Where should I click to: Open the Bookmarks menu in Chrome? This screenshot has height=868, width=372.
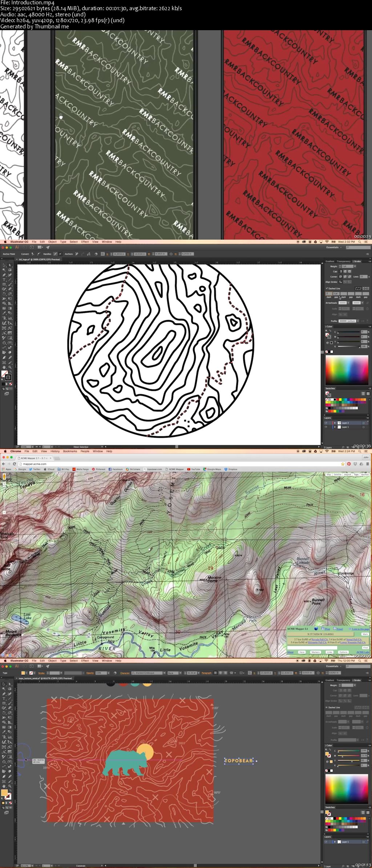[x=70, y=451]
